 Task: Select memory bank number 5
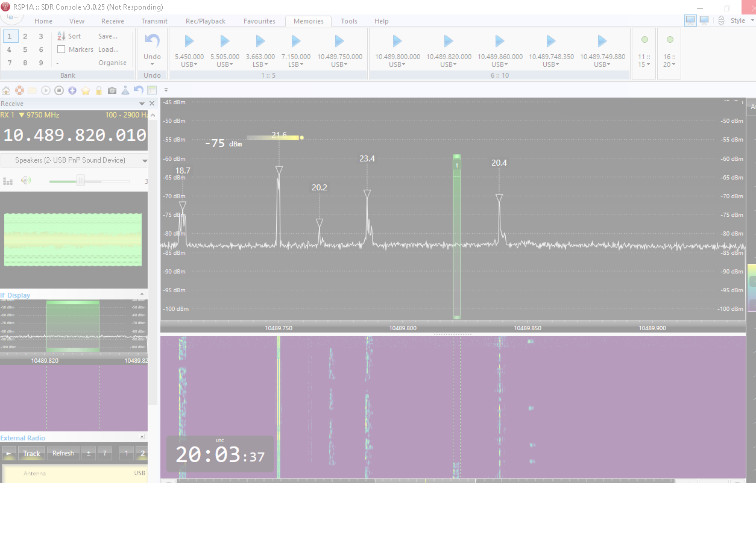coord(25,49)
